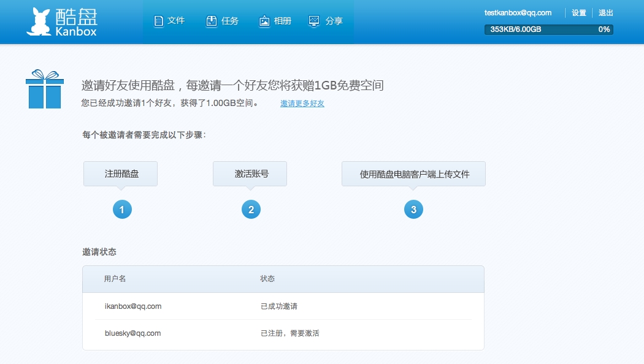Image resolution: width=644 pixels, height=364 pixels.
Task: Click the step 1 numbered circle
Action: click(122, 210)
